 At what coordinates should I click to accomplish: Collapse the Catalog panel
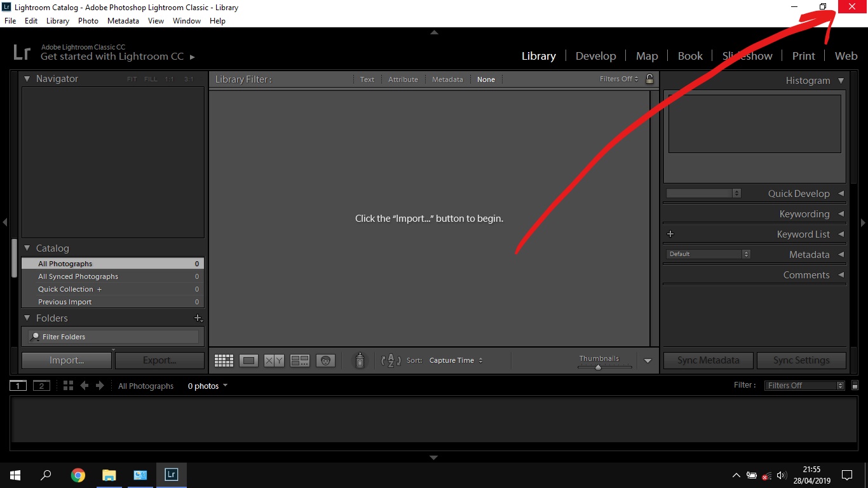point(27,248)
